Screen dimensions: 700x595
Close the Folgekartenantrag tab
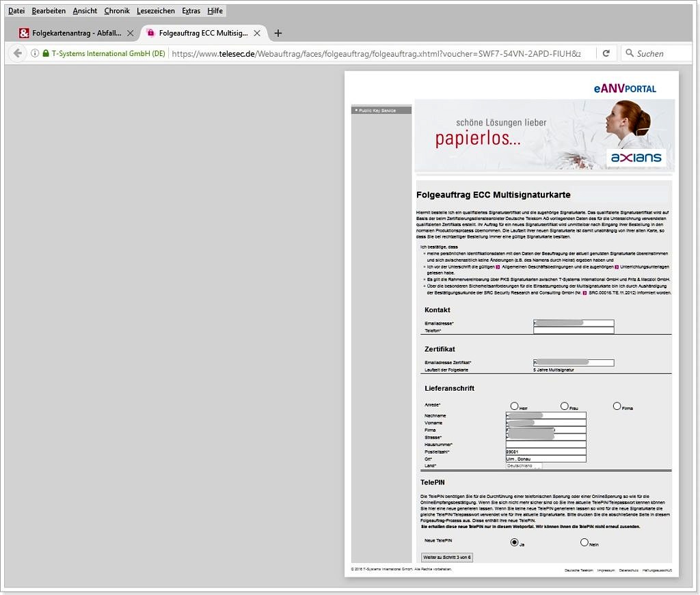130,33
